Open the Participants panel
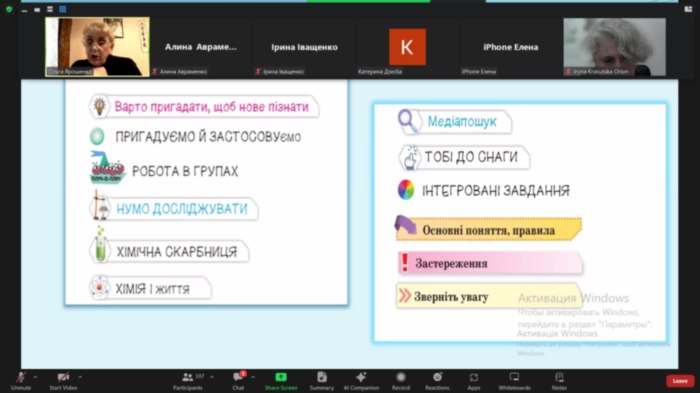This screenshot has width=700, height=393. pos(188,381)
